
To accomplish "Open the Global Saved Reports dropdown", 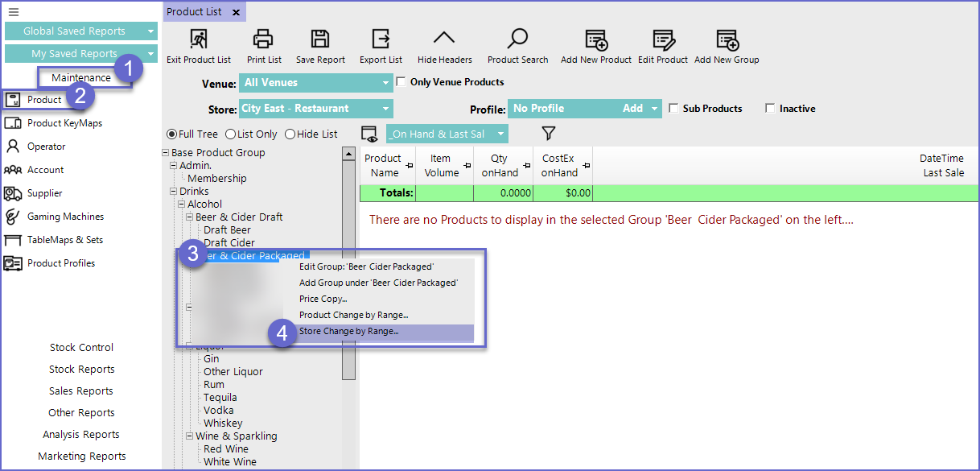I will pos(150,31).
